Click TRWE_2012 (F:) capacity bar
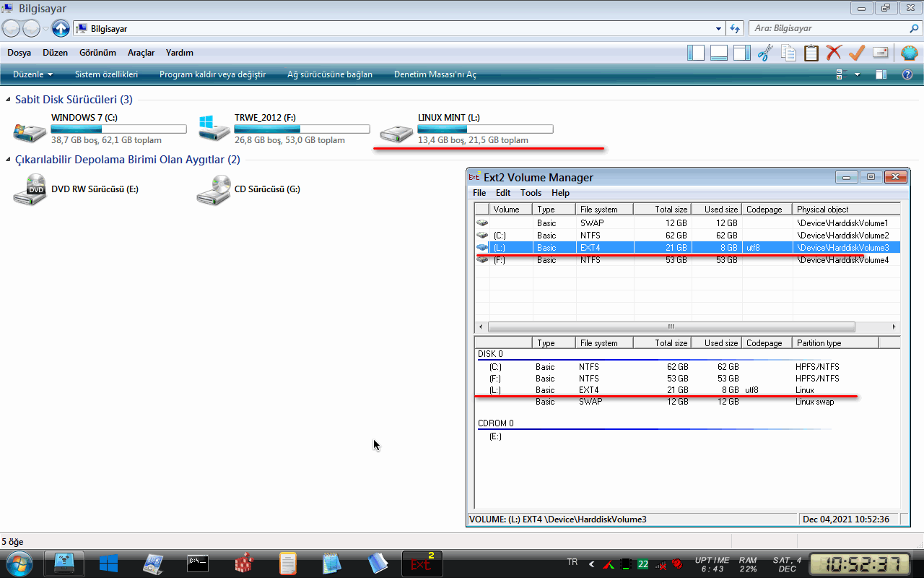The width and height of the screenshot is (924, 578). (x=302, y=129)
